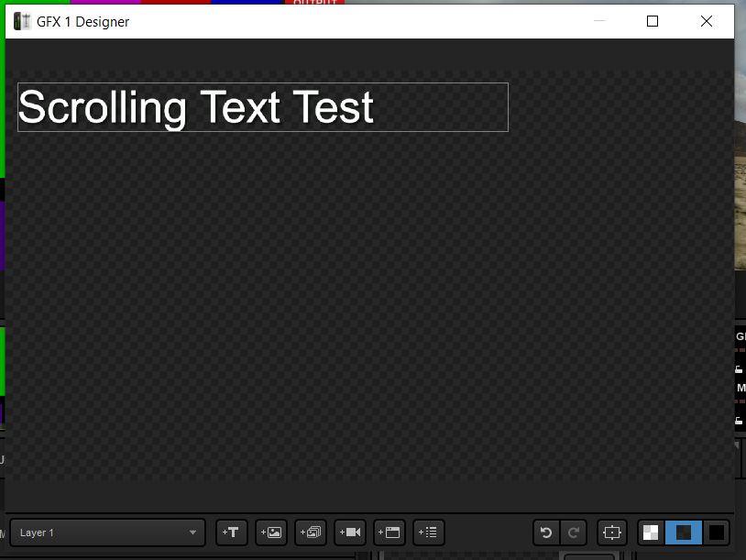Add a new text element
The height and width of the screenshot is (560, 746).
coord(232,533)
